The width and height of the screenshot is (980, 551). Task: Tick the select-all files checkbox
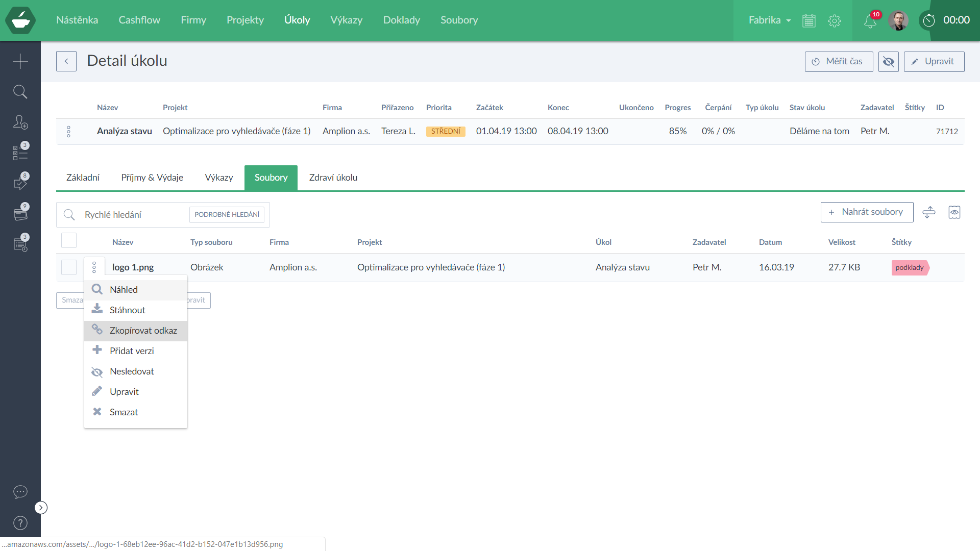click(69, 240)
